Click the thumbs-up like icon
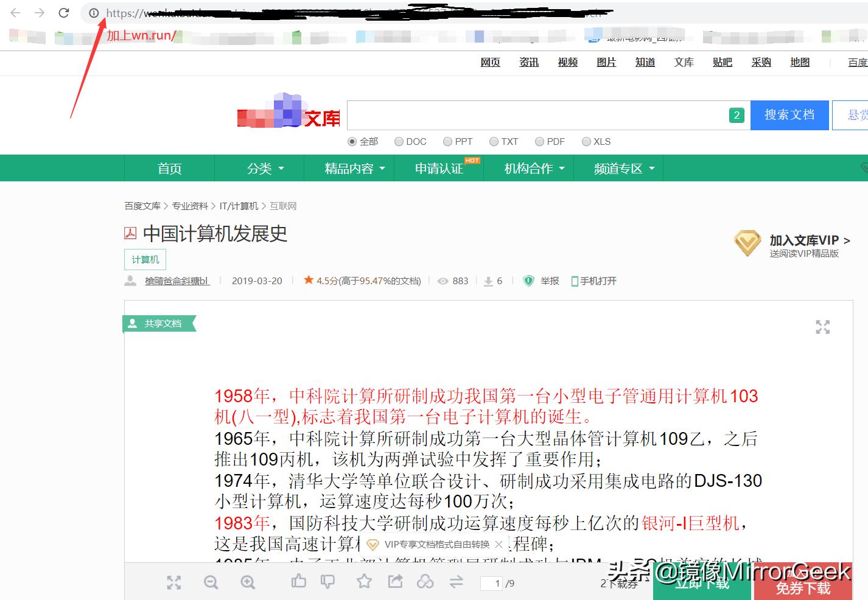Viewport: 868px width, 600px height. [x=298, y=582]
